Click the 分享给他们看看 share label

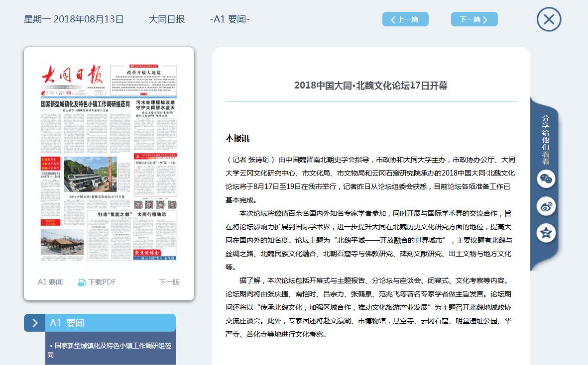coord(546,140)
